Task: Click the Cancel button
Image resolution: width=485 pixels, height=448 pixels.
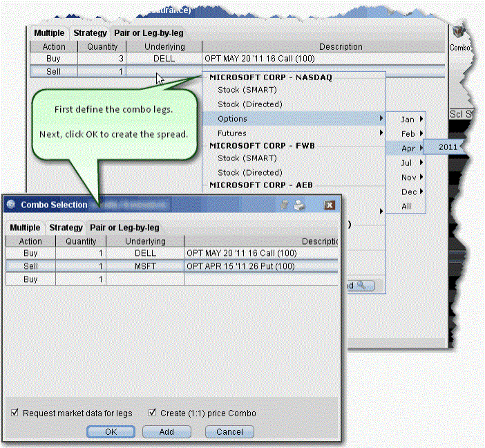Action: tap(229, 431)
